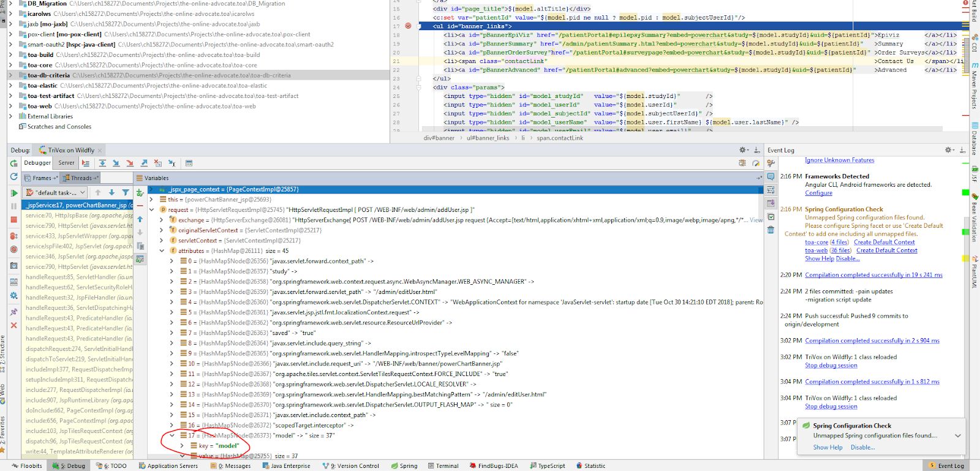Expand the toa-db-criteria module in project tree
This screenshot has height=471, width=980.
point(10,75)
